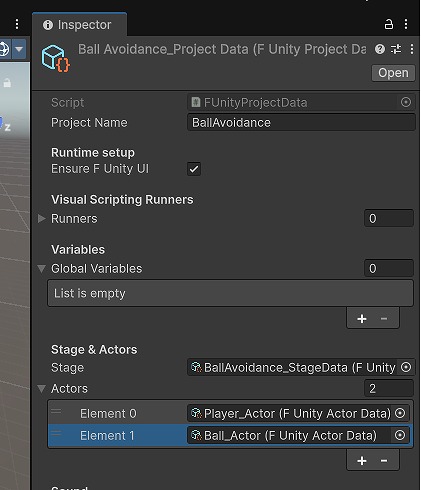
Task: Click the scene gizmo lock icon
Action: (7, 83)
